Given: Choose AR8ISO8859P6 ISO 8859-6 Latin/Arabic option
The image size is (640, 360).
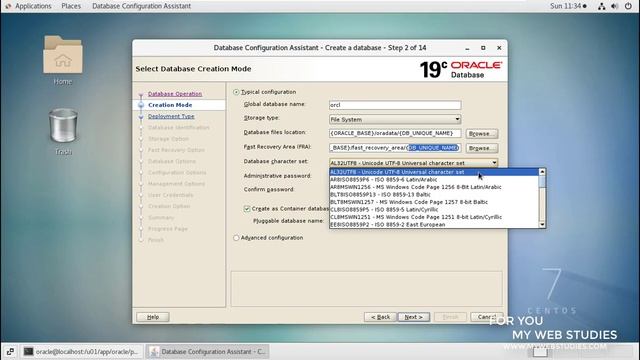Looking at the screenshot, I should (x=434, y=180).
